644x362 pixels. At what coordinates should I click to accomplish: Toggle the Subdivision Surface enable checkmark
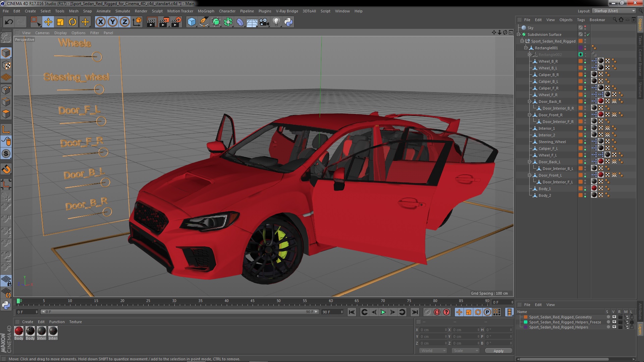coord(588,35)
